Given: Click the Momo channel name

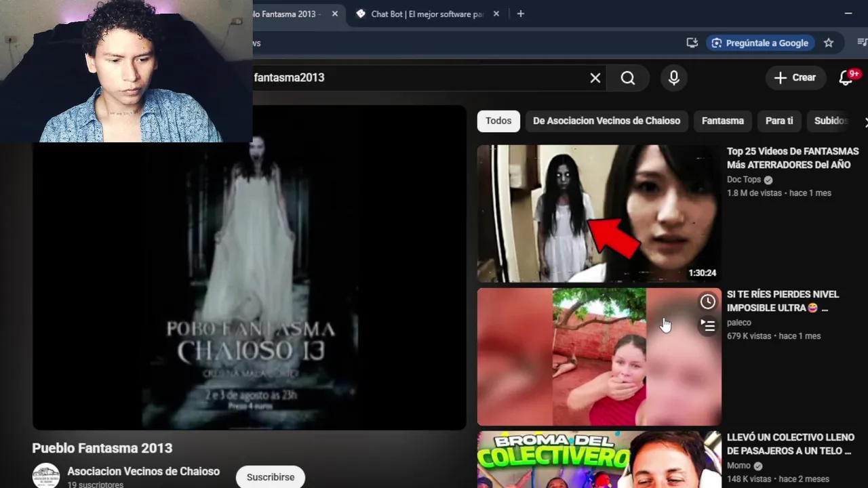Looking at the screenshot, I should pyautogui.click(x=738, y=466).
